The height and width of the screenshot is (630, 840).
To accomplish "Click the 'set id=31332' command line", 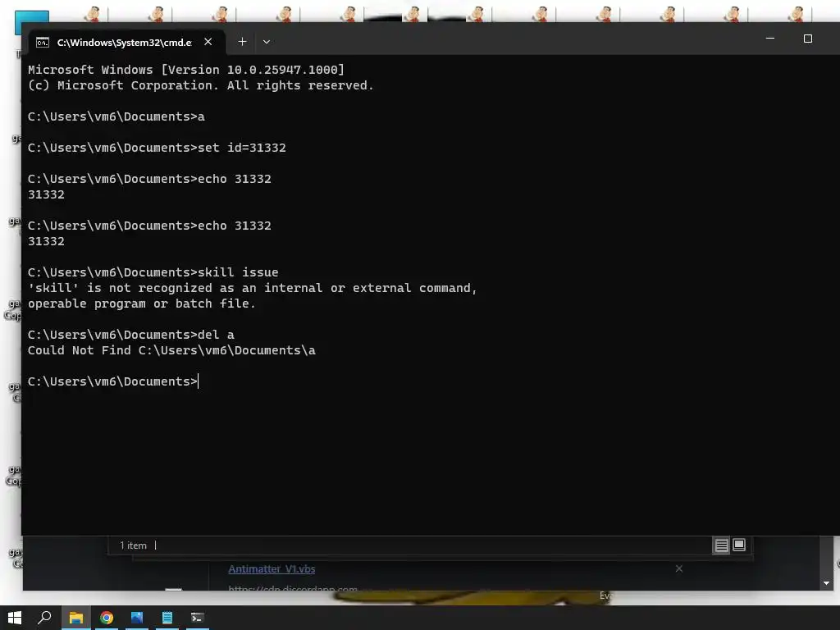I will [x=157, y=148].
